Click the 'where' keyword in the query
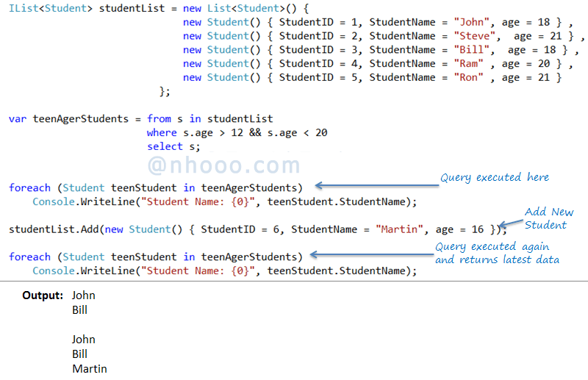Screen dimensions: 588x380 point(162,133)
